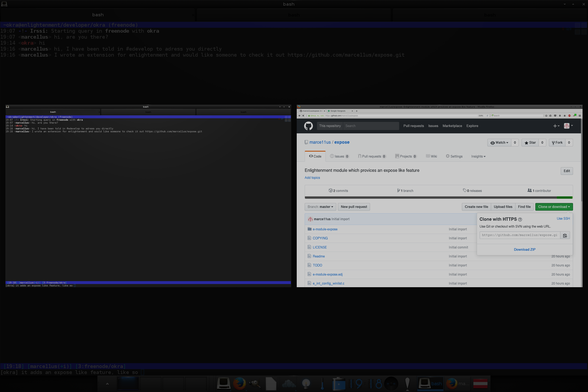Launch GIMP from the shelf
Image resolution: width=588 pixels, height=392 pixels.
pos(255,384)
